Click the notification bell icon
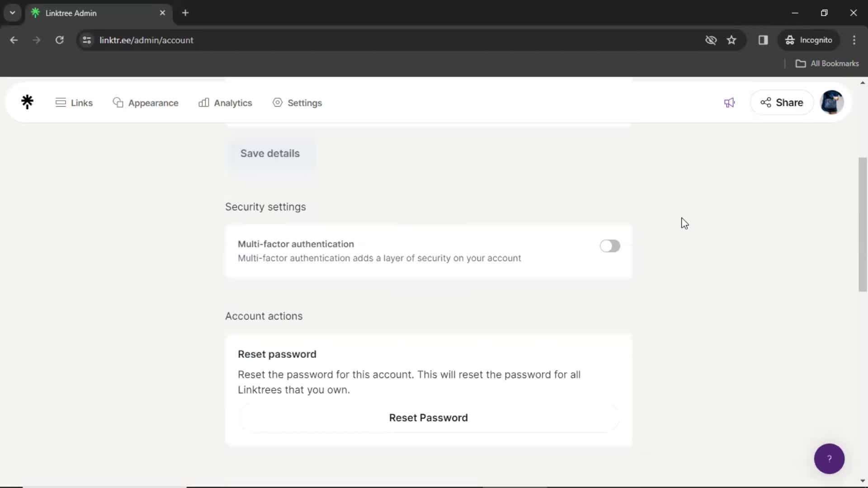The height and width of the screenshot is (488, 868). pyautogui.click(x=729, y=103)
